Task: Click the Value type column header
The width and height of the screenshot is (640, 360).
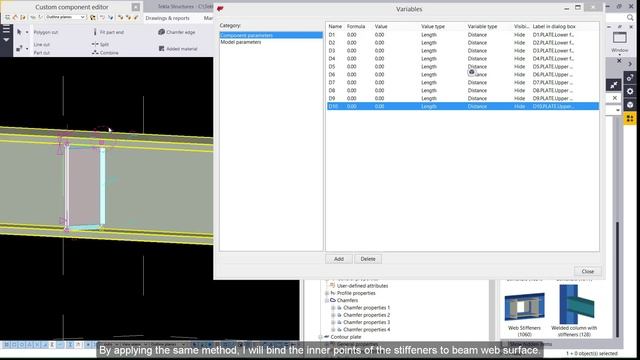Action: point(433,27)
